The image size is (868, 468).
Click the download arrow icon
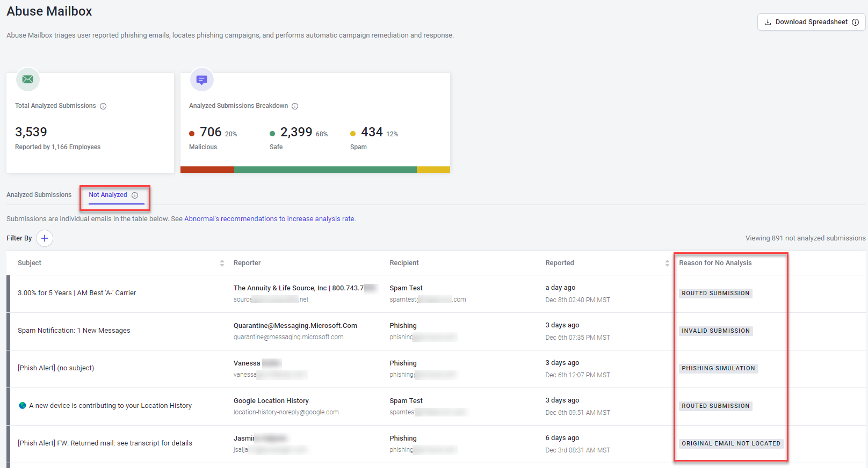768,22
